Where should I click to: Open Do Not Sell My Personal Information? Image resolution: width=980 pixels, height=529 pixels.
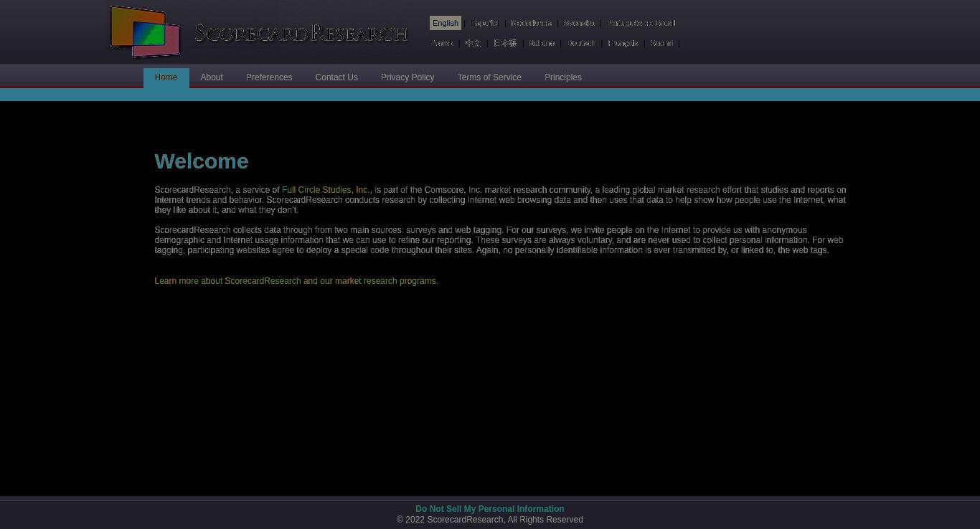[490, 509]
